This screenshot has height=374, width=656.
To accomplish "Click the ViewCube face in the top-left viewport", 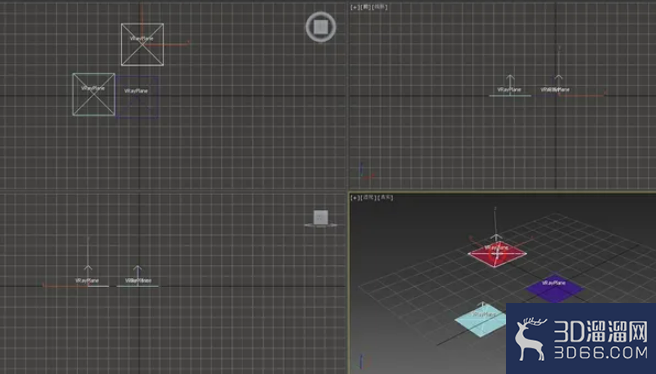I will [321, 27].
